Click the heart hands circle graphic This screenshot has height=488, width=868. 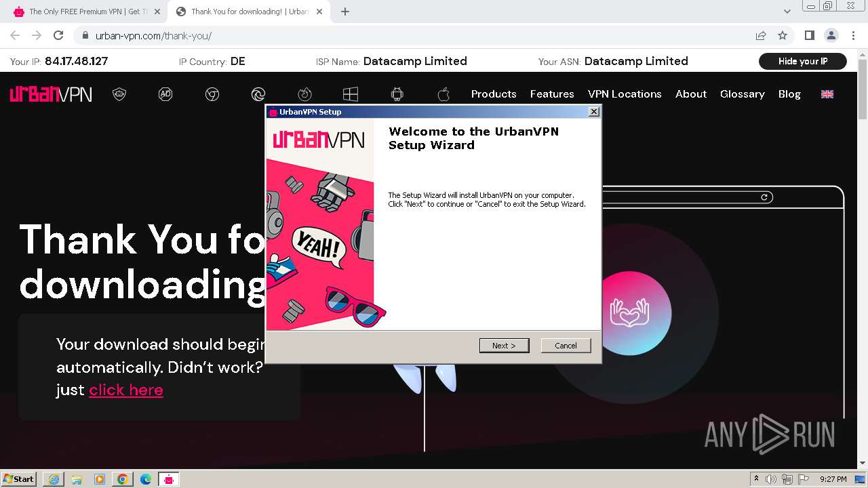pyautogui.click(x=629, y=313)
